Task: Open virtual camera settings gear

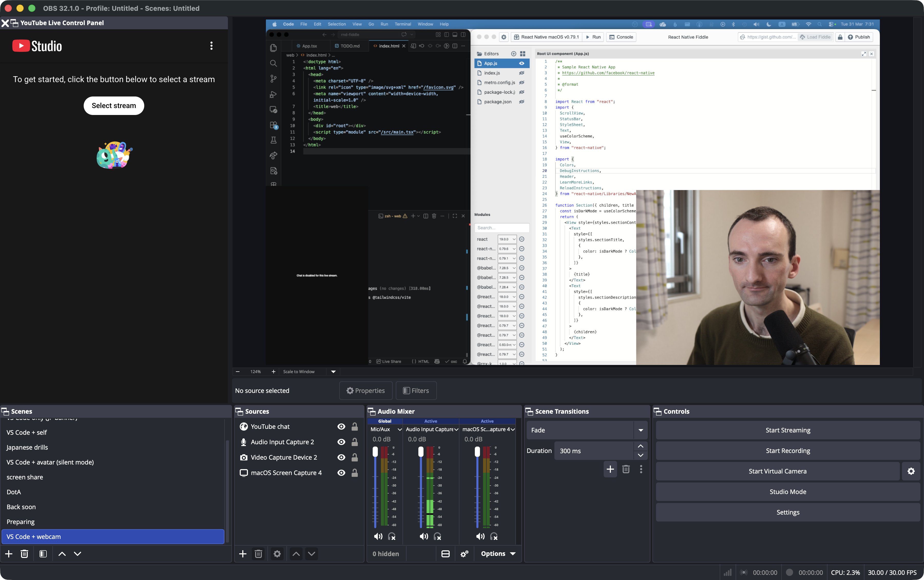Action: [911, 471]
